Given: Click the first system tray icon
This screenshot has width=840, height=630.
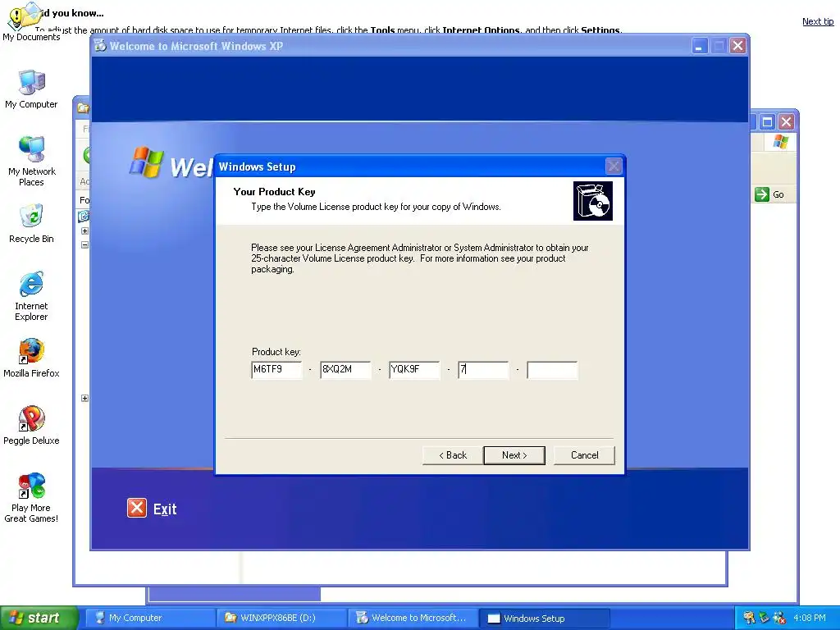Looking at the screenshot, I should (x=749, y=618).
